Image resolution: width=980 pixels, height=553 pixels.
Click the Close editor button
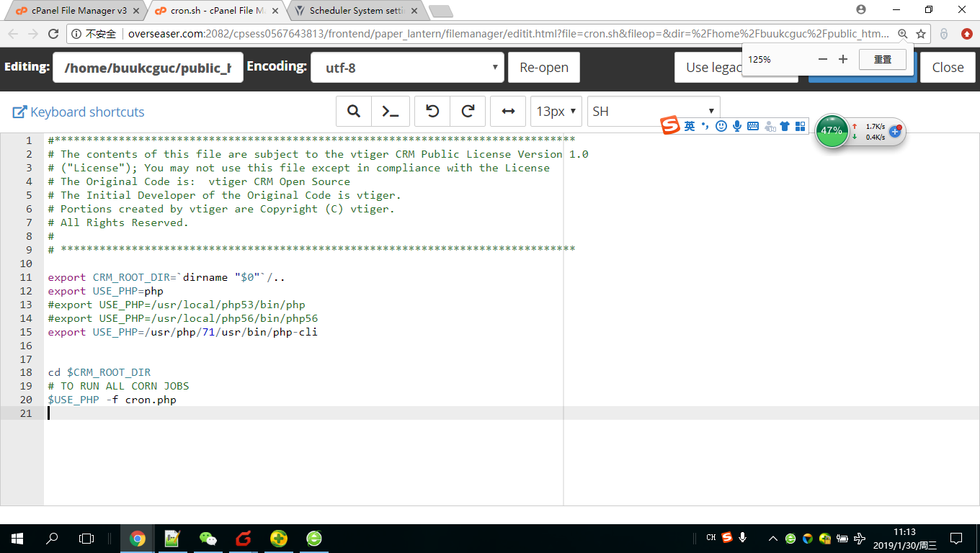[948, 68]
